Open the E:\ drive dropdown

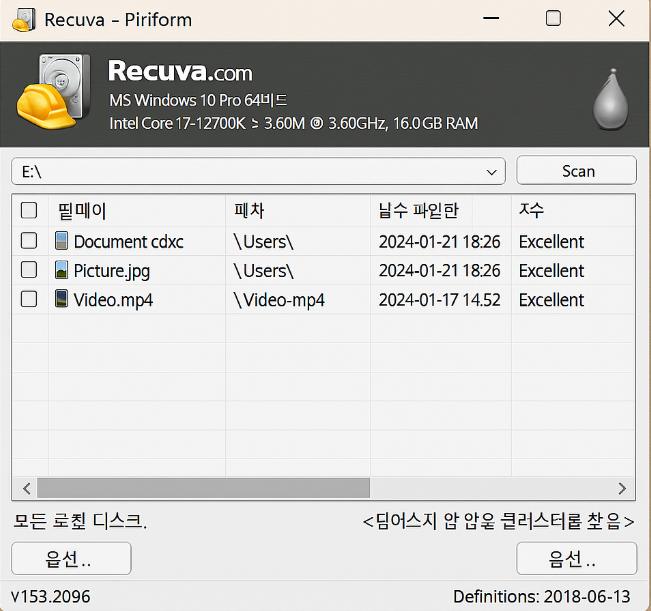tap(258, 171)
